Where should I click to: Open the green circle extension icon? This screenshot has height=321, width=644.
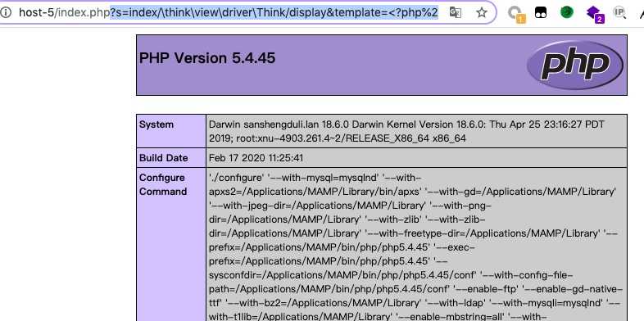[567, 12]
